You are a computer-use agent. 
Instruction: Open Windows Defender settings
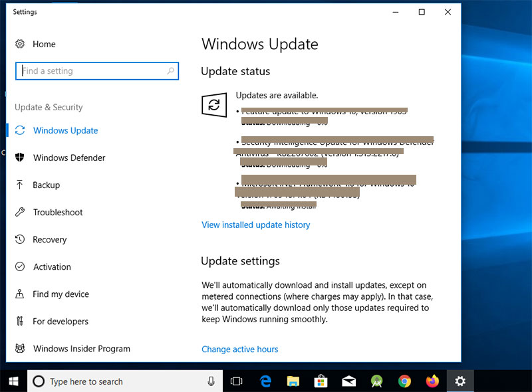point(69,157)
